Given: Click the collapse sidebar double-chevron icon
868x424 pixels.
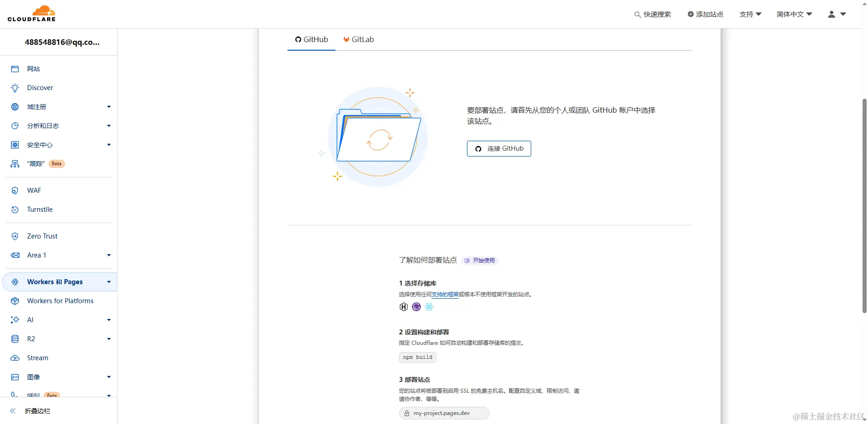Looking at the screenshot, I should click(13, 411).
